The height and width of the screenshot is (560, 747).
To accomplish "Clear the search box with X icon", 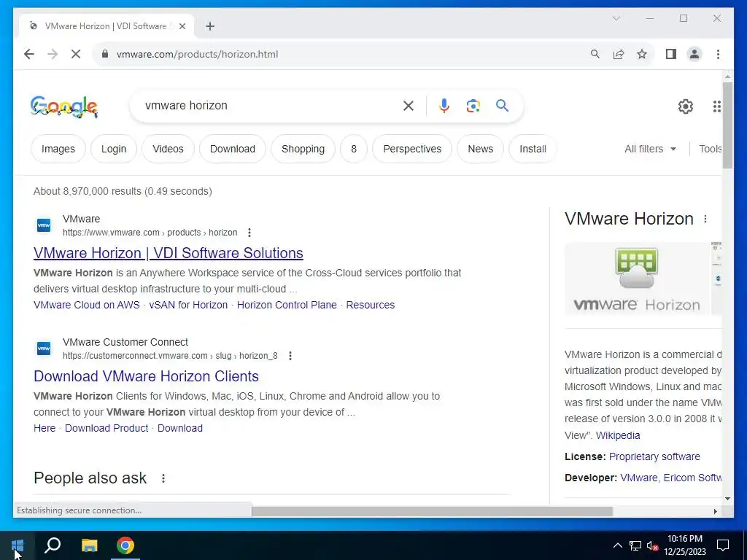I will click(x=409, y=106).
